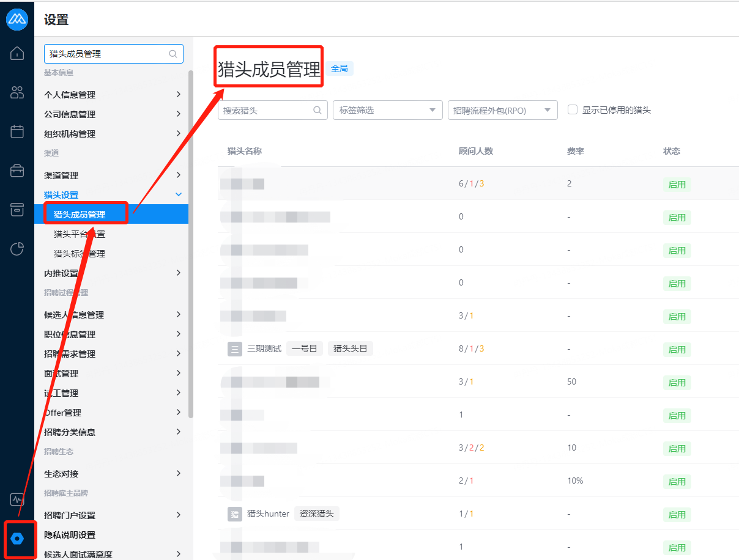Click 启用 status in row with 费率 50

(677, 383)
